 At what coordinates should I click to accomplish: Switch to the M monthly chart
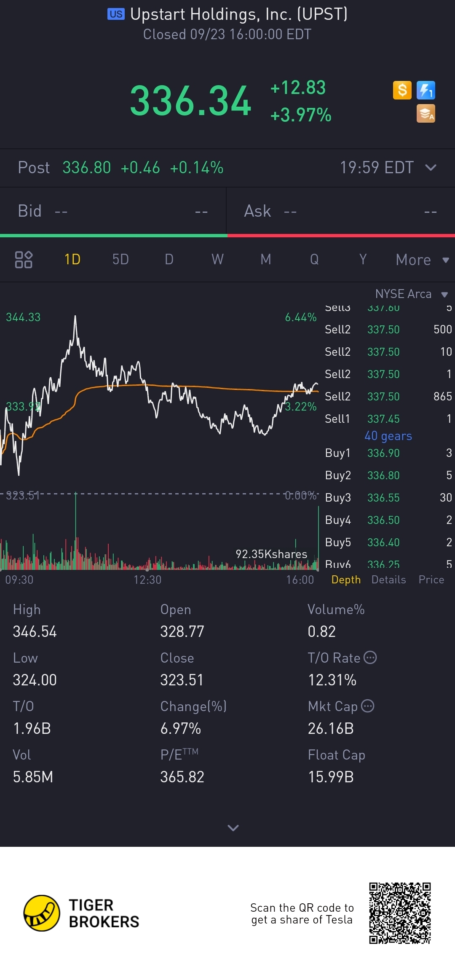coord(266,259)
